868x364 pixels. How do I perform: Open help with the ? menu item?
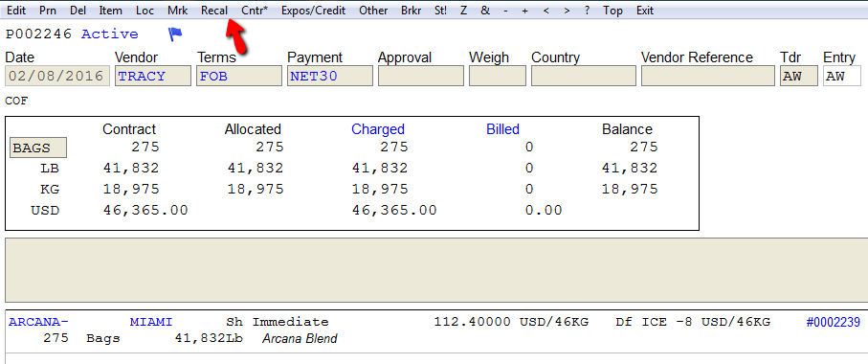(x=587, y=11)
